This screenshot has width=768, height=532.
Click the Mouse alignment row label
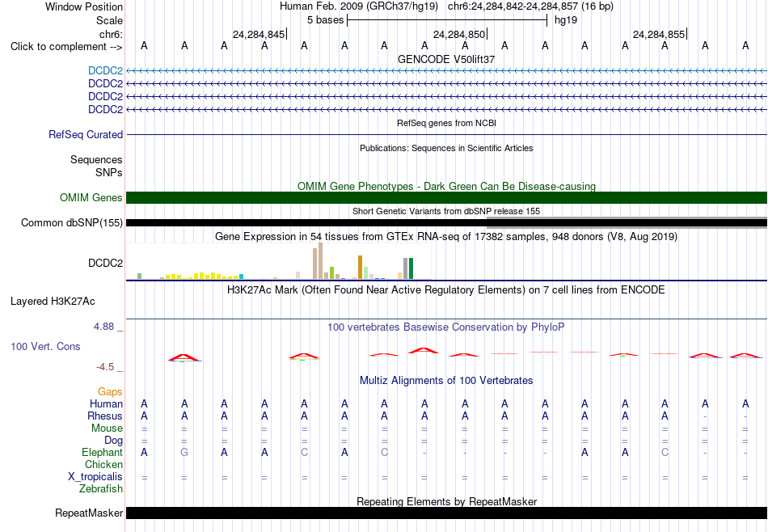(107, 429)
